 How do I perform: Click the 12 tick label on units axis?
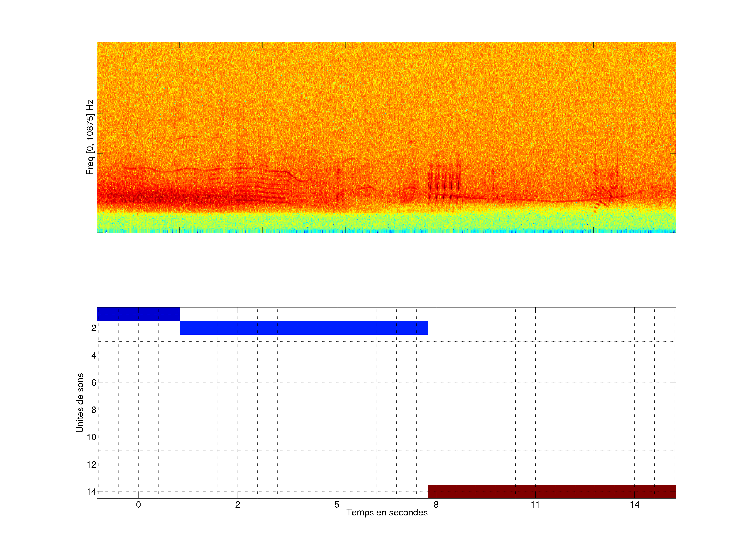pyautogui.click(x=92, y=465)
